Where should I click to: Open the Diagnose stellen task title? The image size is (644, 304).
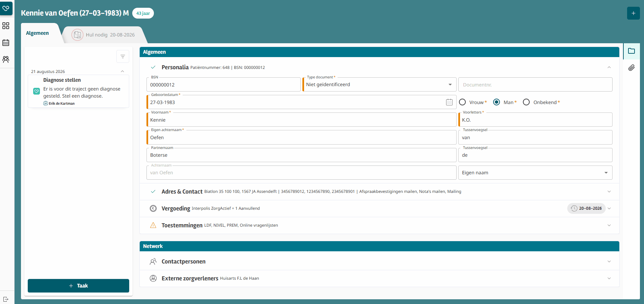pyautogui.click(x=62, y=80)
